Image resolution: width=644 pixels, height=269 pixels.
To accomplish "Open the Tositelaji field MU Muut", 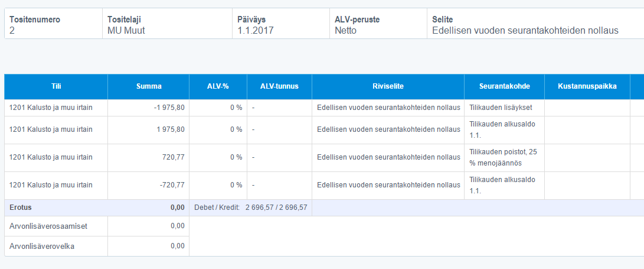I will 166,24.
